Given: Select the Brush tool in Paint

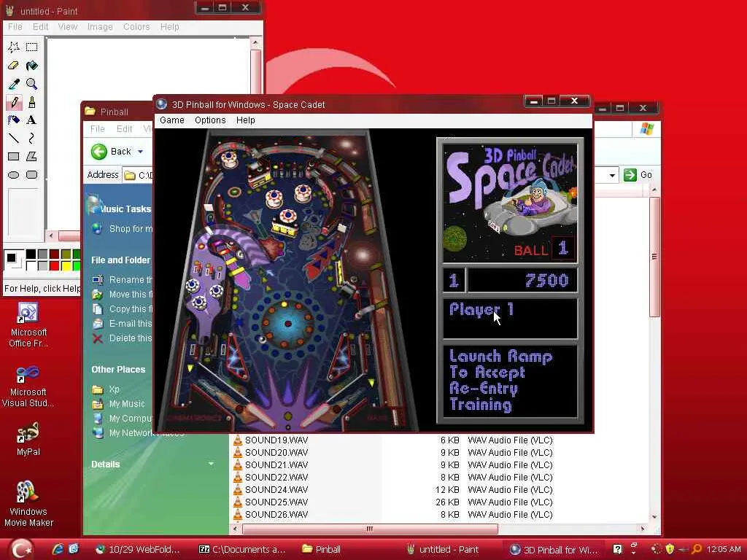Looking at the screenshot, I should [x=32, y=102].
